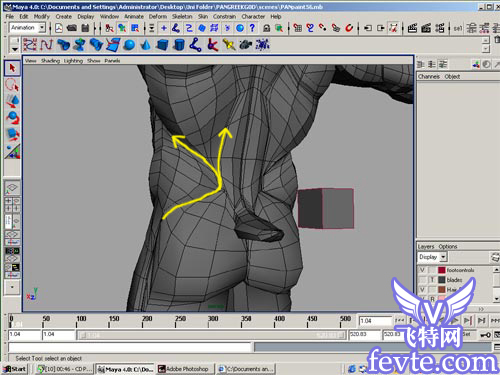Click the shelf Joint tool icon

pyautogui.click(x=195, y=45)
